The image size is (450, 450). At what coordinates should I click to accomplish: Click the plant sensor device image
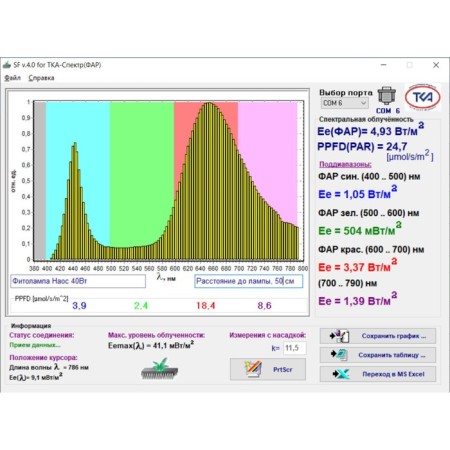159,369
